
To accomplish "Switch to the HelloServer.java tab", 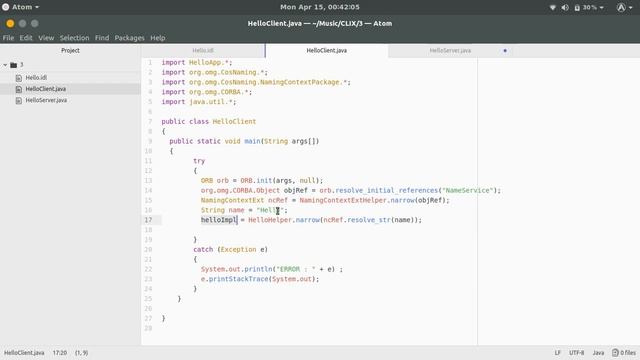I will 450,51.
